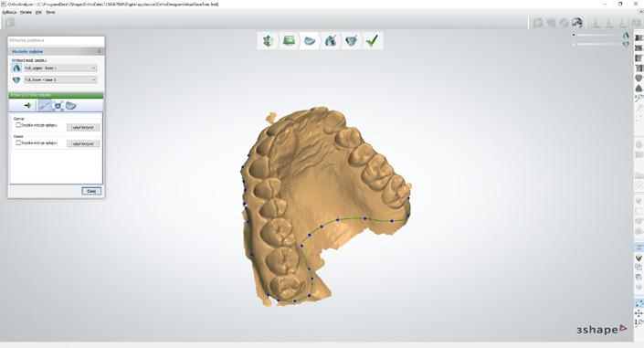Enable the lower spline quick-edit checkbox
Image resolution: width=644 pixels, height=348 pixels.
[18, 142]
